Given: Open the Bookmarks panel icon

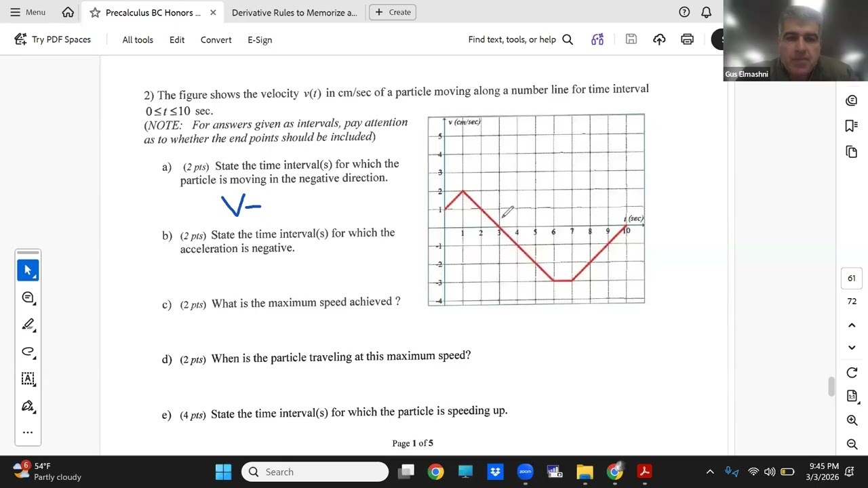Looking at the screenshot, I should 852,126.
